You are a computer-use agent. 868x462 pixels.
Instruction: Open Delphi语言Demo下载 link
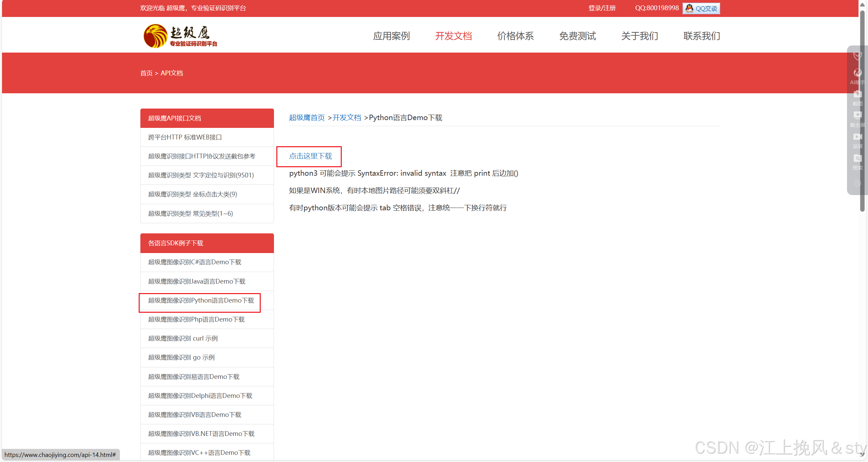207,396
